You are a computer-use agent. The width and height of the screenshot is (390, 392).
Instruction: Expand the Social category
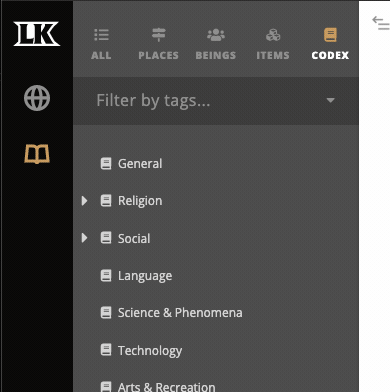pos(84,238)
